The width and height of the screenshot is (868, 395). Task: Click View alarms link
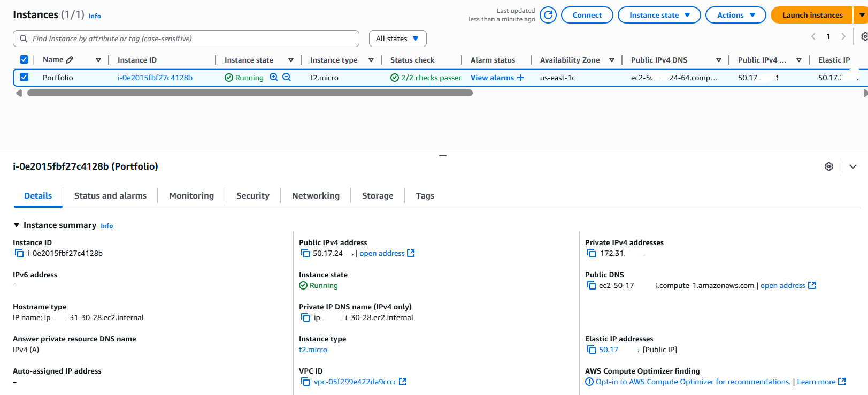click(492, 78)
